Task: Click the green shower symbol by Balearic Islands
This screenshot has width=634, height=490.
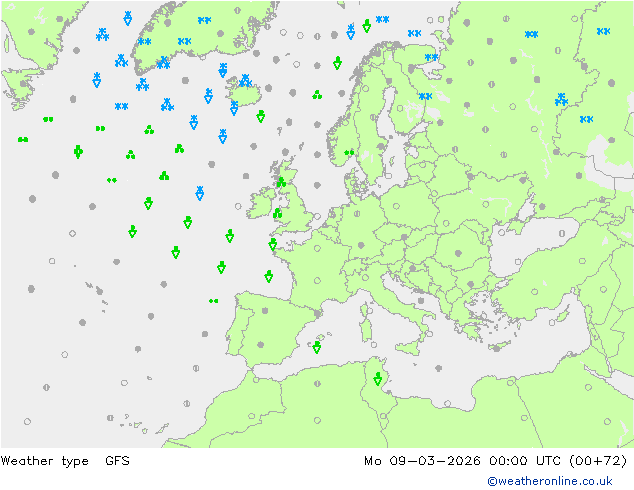Action: point(317,347)
